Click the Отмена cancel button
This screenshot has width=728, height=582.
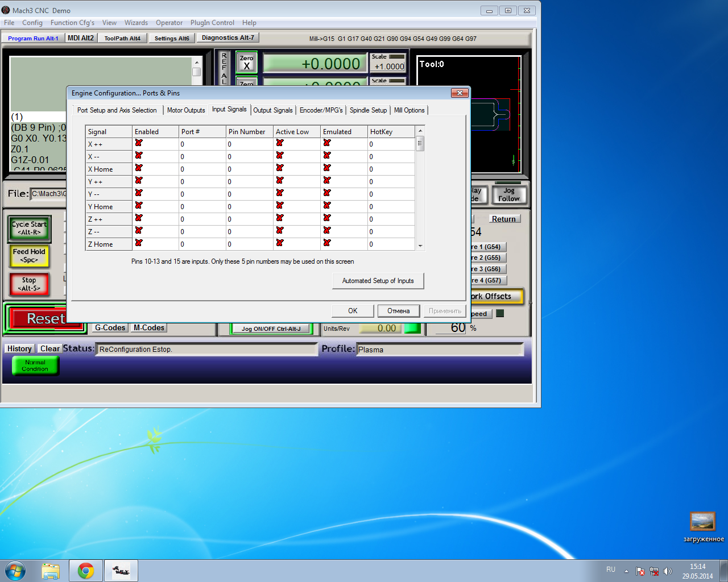[399, 311]
